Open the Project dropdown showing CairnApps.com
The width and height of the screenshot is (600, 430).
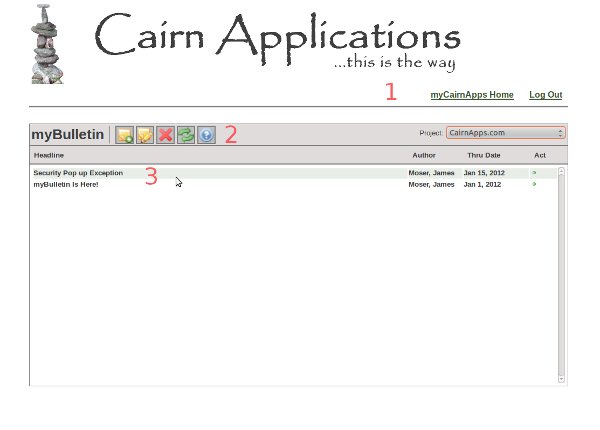505,133
